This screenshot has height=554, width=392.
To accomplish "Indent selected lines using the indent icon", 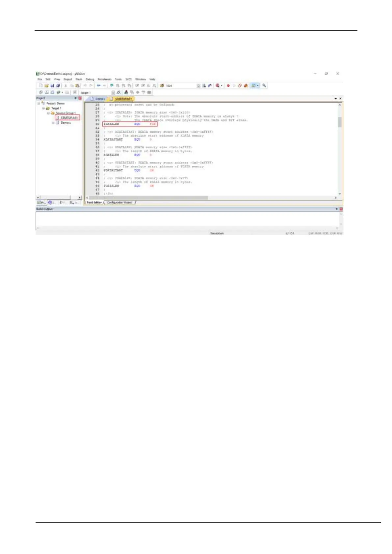I will [x=137, y=86].
